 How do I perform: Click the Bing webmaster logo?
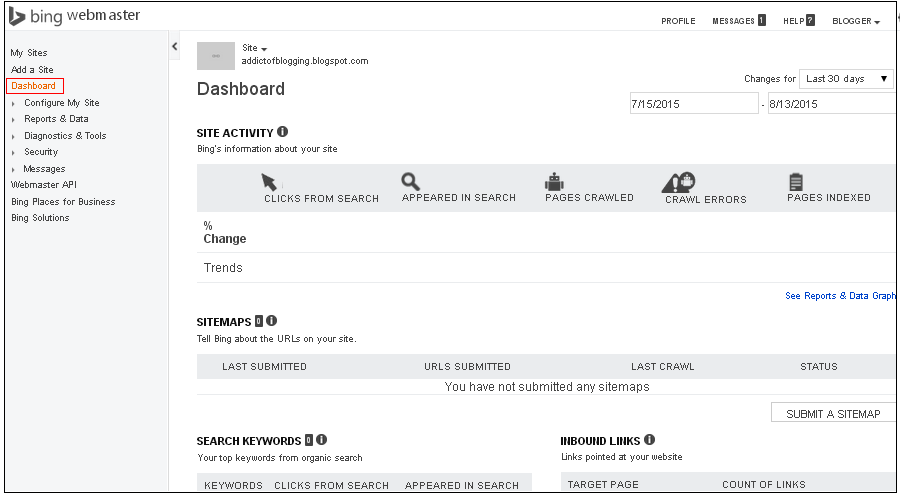(74, 16)
